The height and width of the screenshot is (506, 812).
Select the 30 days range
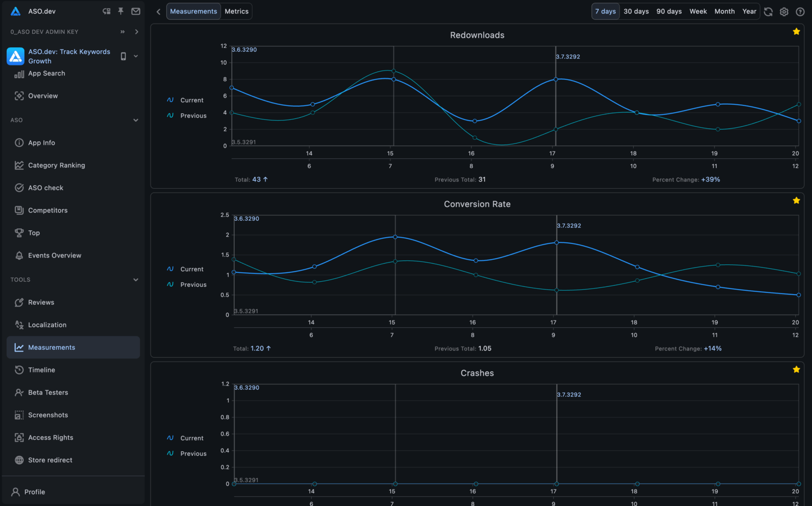pyautogui.click(x=636, y=10)
